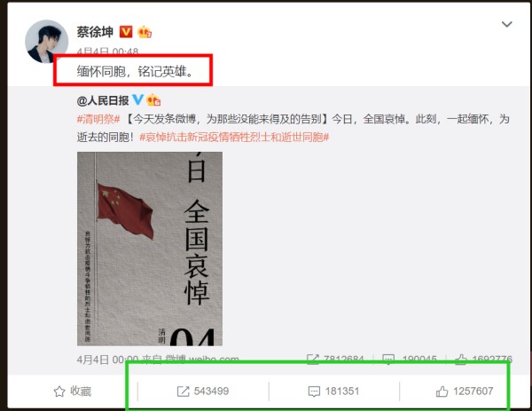This screenshot has width=532, height=411.
Task: Open the #清明祭# hashtag
Action: click(x=98, y=119)
